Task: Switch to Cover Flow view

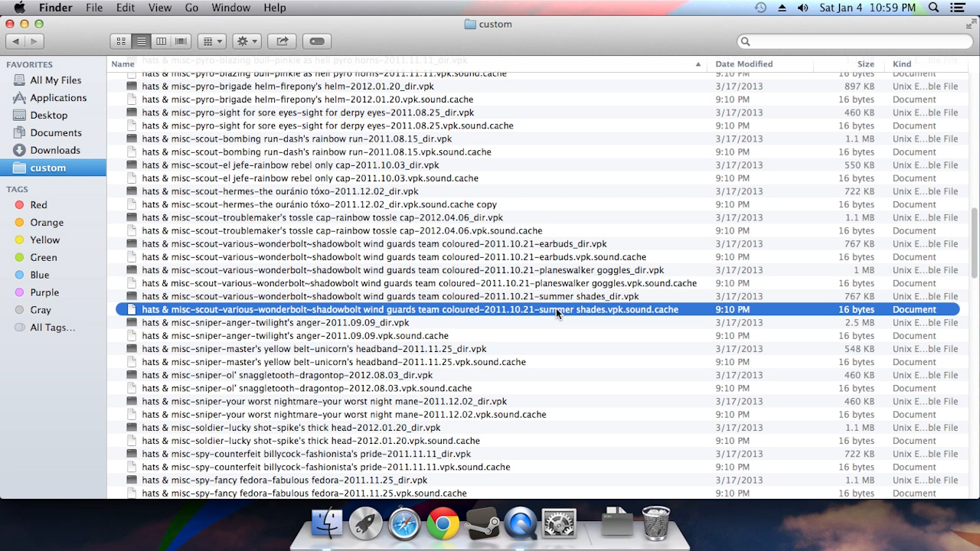Action: [181, 41]
